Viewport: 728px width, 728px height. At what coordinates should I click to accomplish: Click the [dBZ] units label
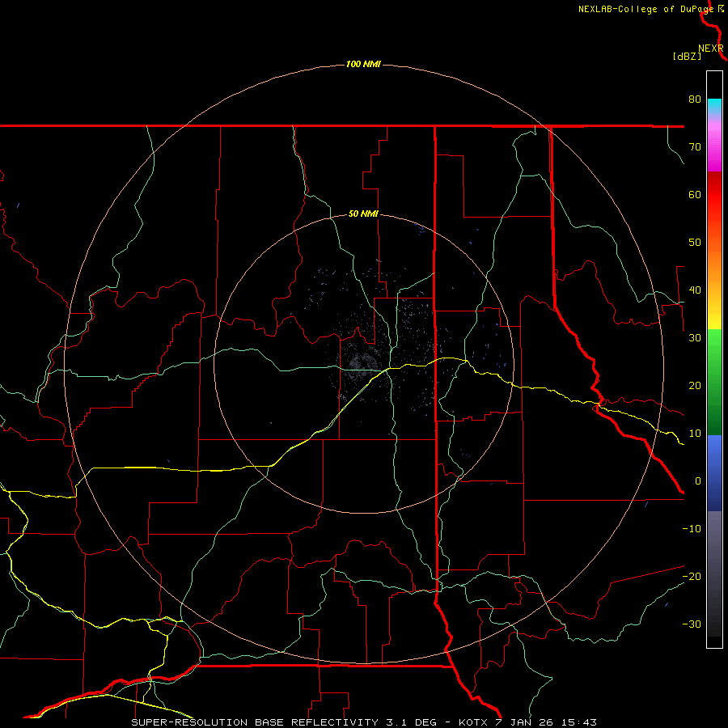pos(687,57)
